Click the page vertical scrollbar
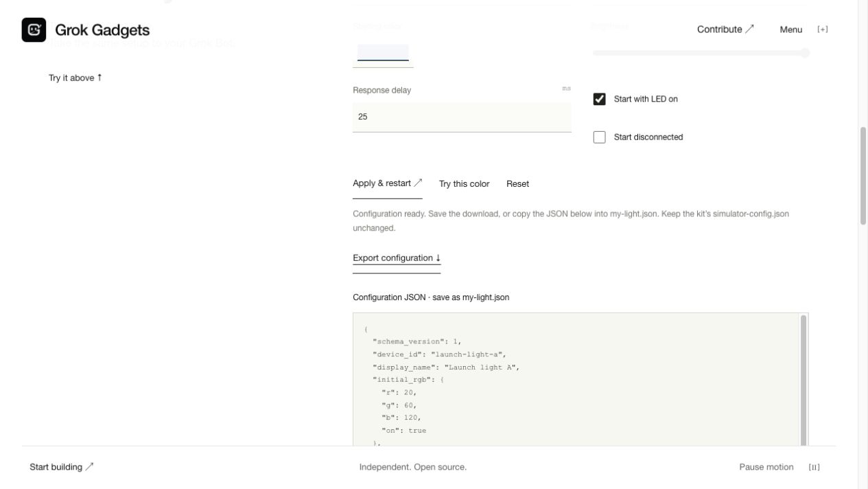Screen dimensions: 868x489 click(863, 176)
